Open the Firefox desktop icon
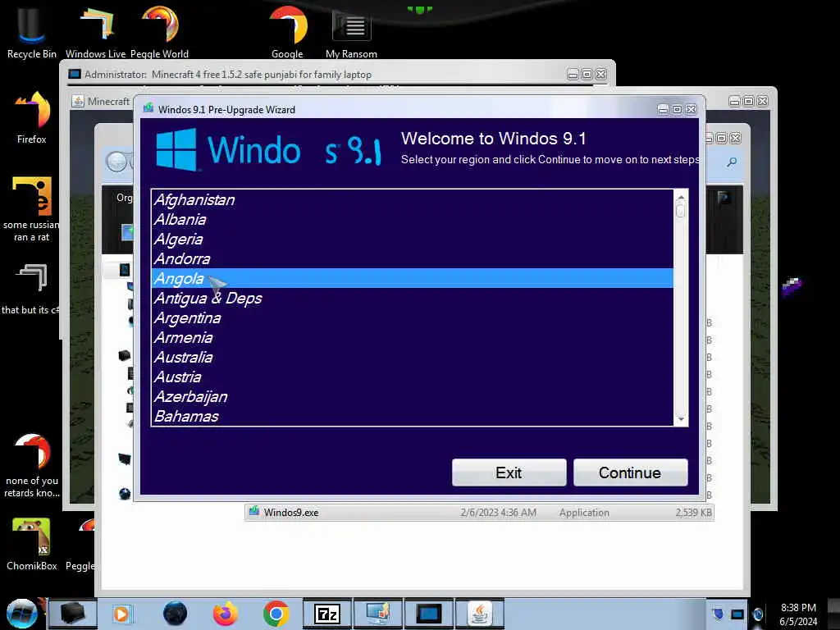The width and height of the screenshot is (840, 630). pos(32,116)
